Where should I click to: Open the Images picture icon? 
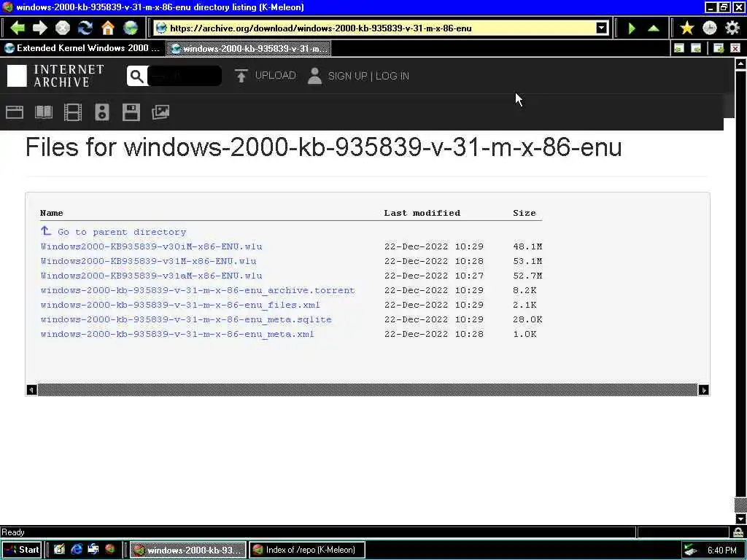160,112
